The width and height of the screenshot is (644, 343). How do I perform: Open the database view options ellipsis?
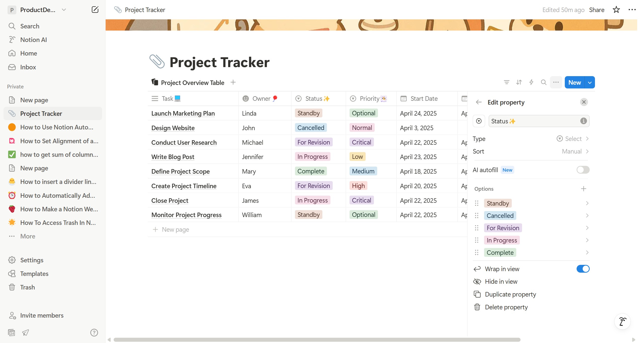(556, 82)
